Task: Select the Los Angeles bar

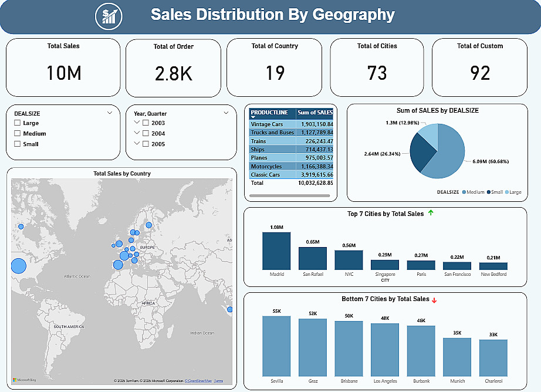Action: pos(385,350)
